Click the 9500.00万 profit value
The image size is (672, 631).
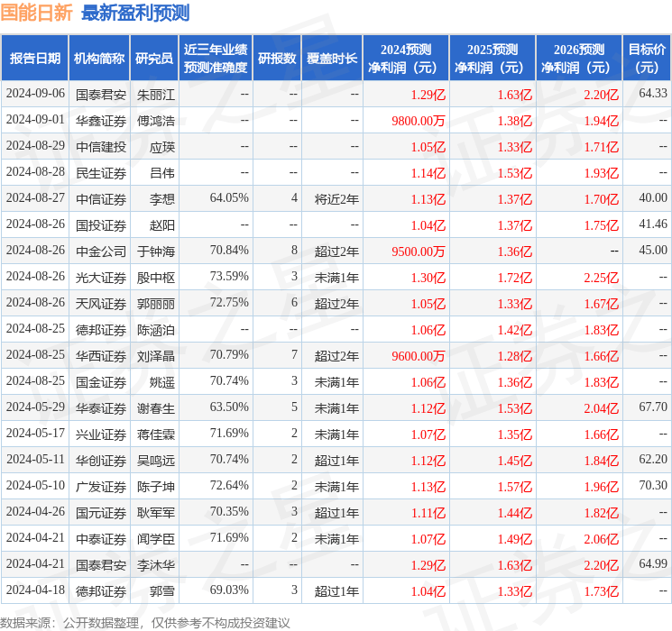(419, 251)
